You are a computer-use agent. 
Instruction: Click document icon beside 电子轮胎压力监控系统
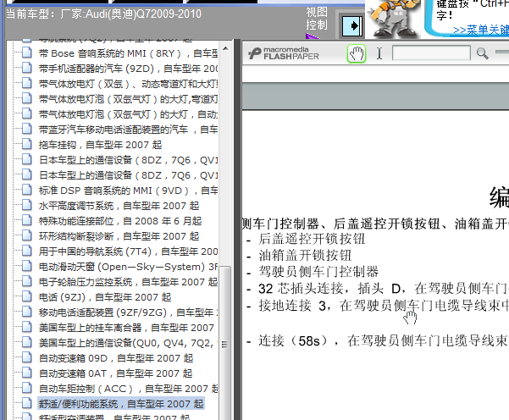pos(27,281)
